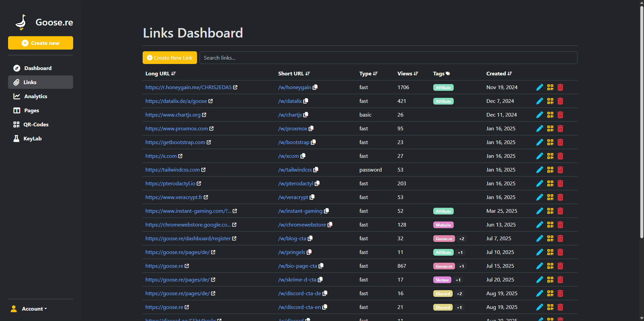Delete the pterodactyl link
The image size is (644, 321).
coord(560,184)
